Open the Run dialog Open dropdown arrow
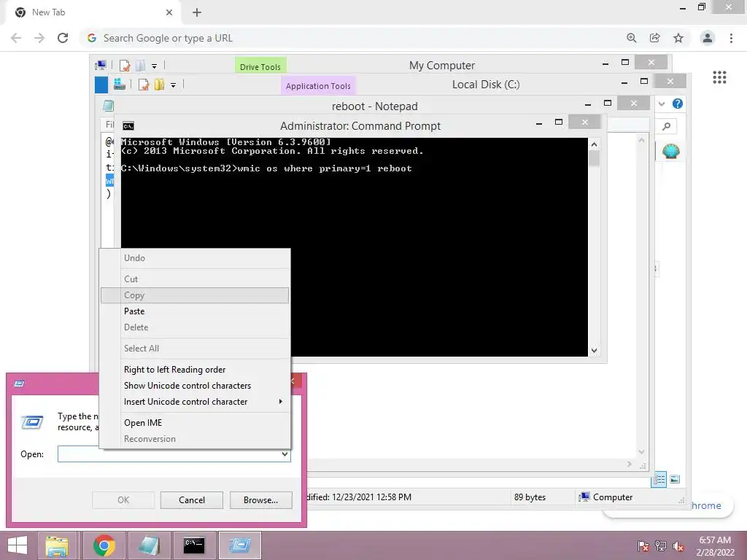This screenshot has height=560, width=747. click(x=285, y=454)
